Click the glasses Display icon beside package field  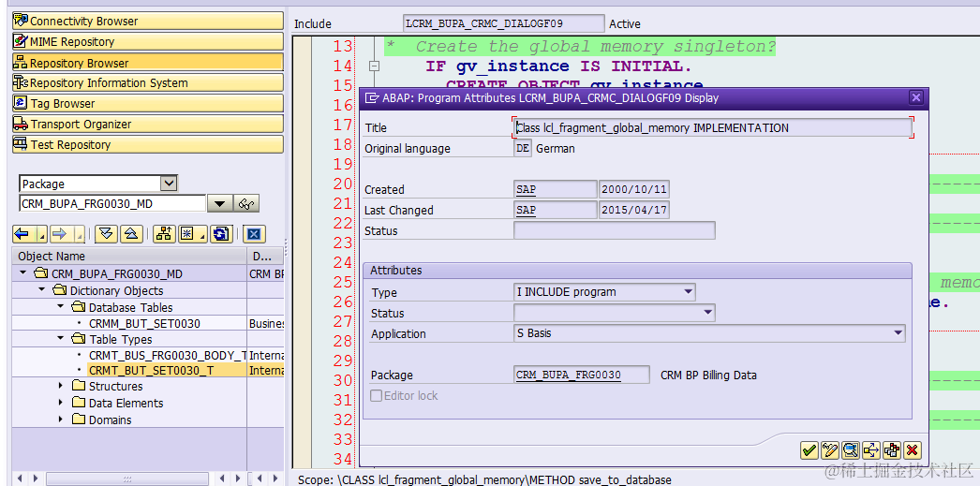click(x=246, y=203)
